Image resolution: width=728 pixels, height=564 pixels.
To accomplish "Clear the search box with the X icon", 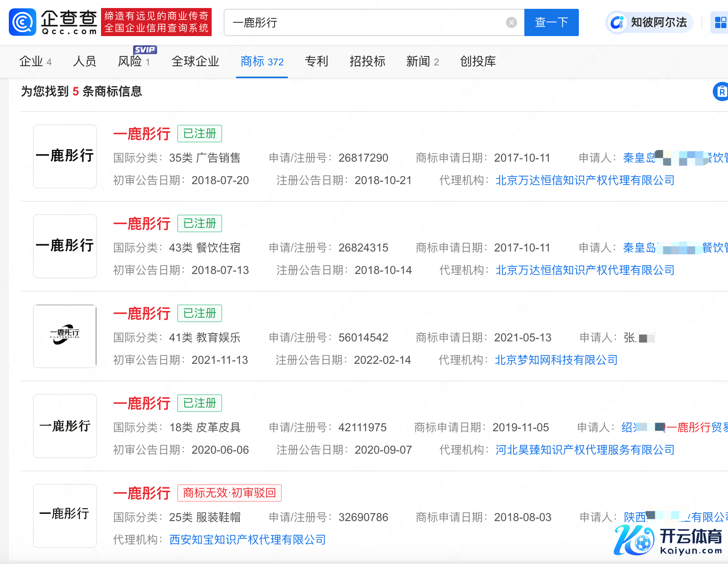I will point(511,22).
